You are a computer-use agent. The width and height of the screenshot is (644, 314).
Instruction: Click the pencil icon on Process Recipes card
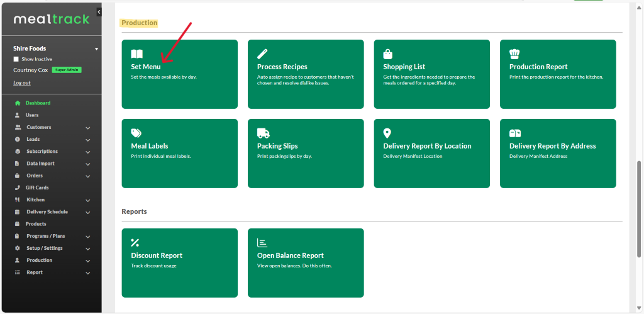262,54
